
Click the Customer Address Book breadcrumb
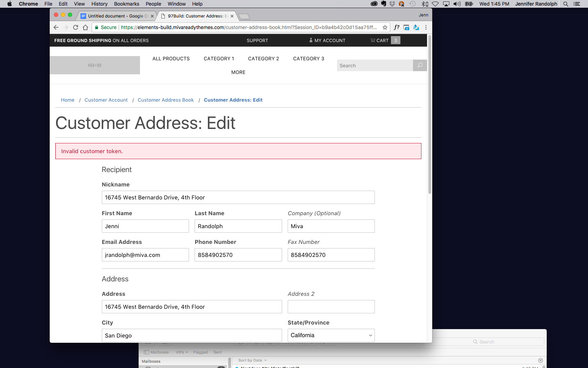(x=166, y=100)
